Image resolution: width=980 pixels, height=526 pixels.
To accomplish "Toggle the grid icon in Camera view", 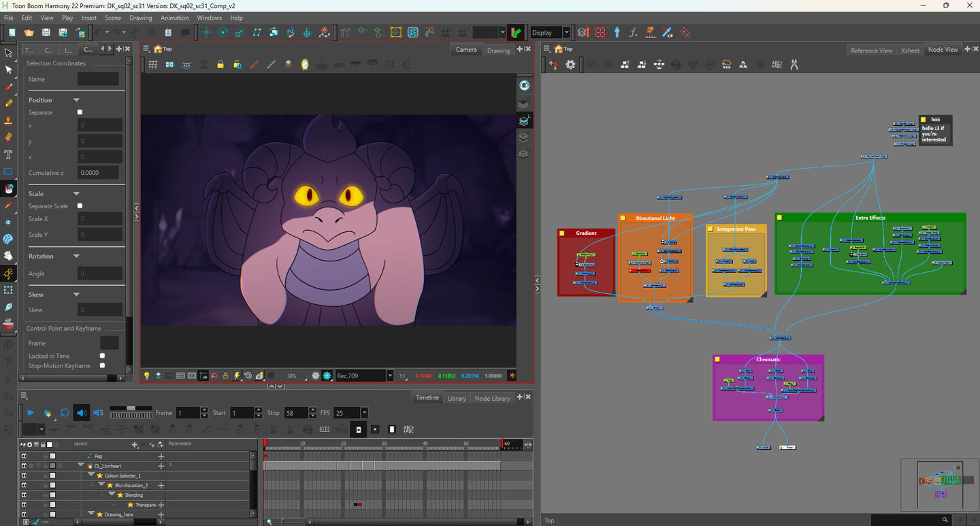I will 153,65.
